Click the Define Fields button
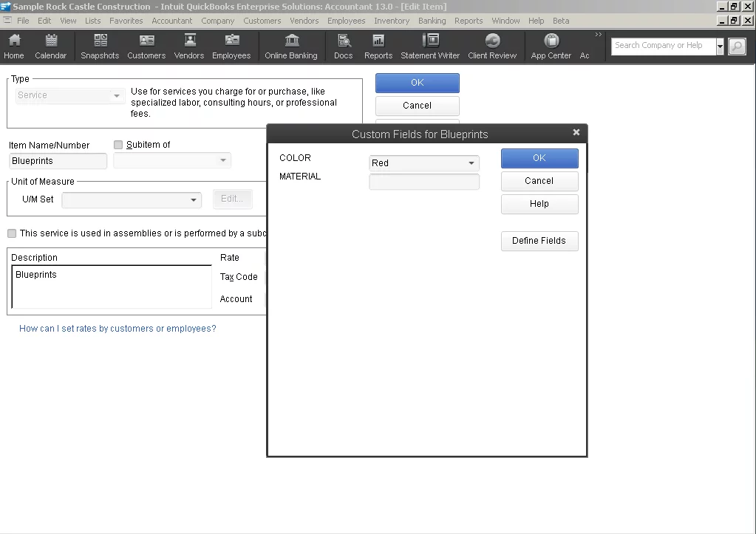This screenshot has width=756, height=534. point(539,241)
